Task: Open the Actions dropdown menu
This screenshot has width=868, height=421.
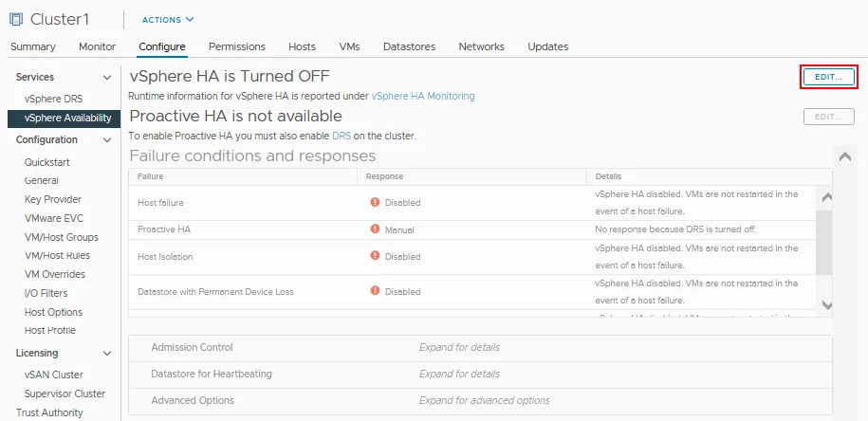Action: (168, 19)
